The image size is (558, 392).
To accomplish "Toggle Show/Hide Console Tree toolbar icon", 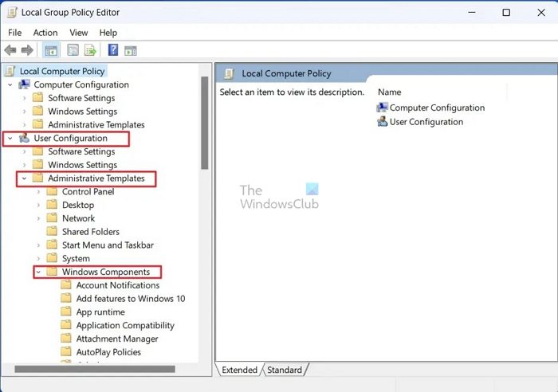I will pos(51,50).
